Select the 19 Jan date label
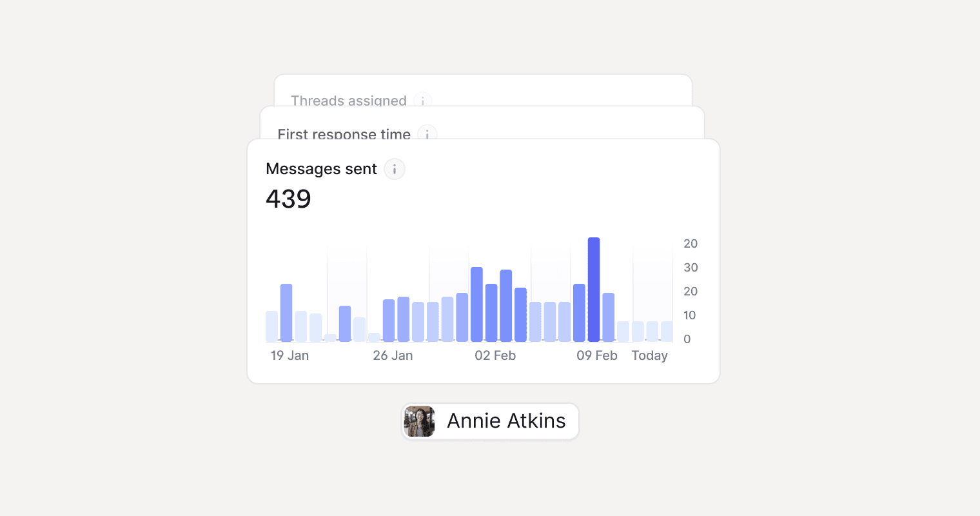This screenshot has width=980, height=516. [x=289, y=355]
